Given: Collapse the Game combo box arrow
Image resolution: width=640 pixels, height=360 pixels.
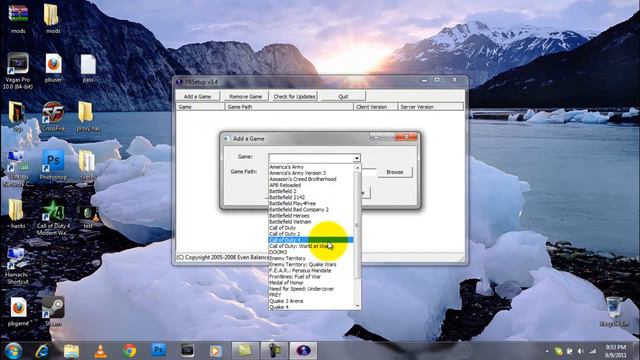Looking at the screenshot, I should click(x=357, y=158).
